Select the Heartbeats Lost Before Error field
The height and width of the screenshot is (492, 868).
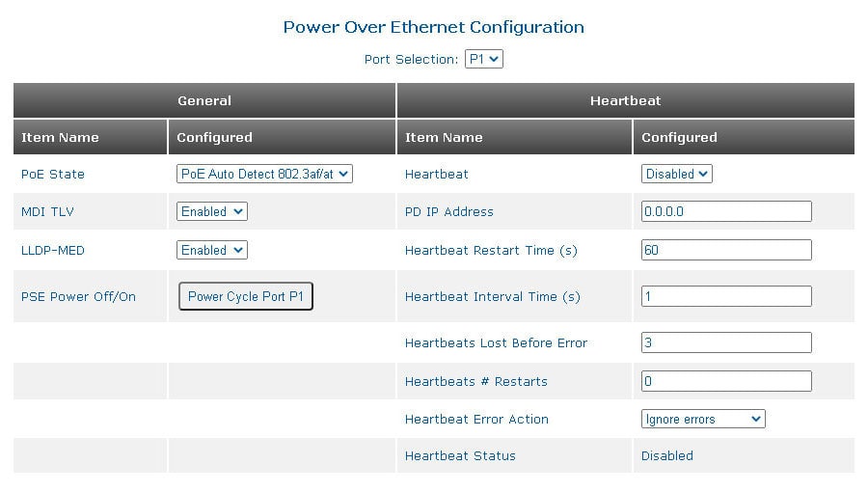tap(726, 343)
